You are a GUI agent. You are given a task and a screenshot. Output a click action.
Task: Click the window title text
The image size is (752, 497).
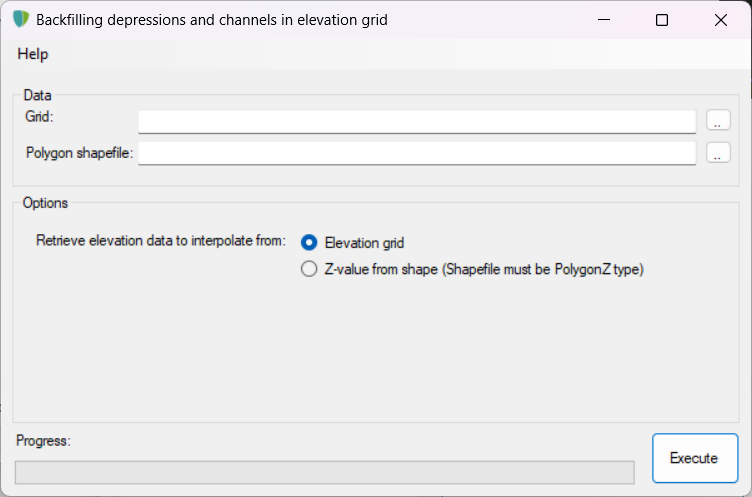(211, 20)
